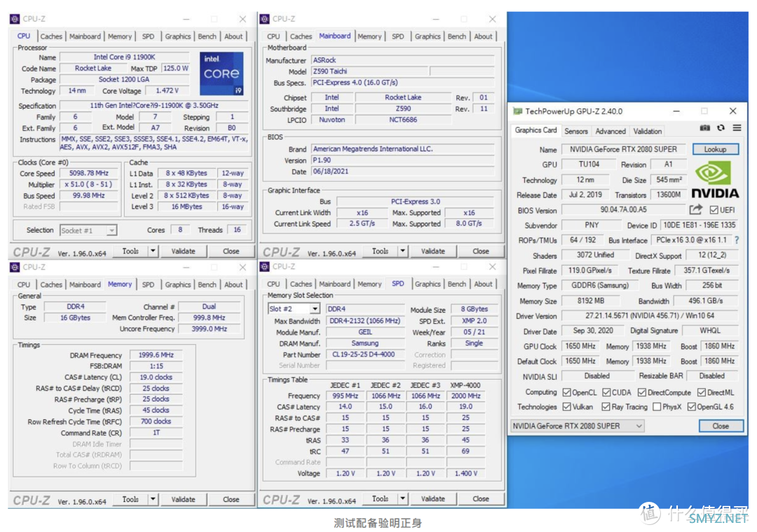Click Close button in the Memory window
This screenshot has width=757, height=532.
pyautogui.click(x=231, y=499)
